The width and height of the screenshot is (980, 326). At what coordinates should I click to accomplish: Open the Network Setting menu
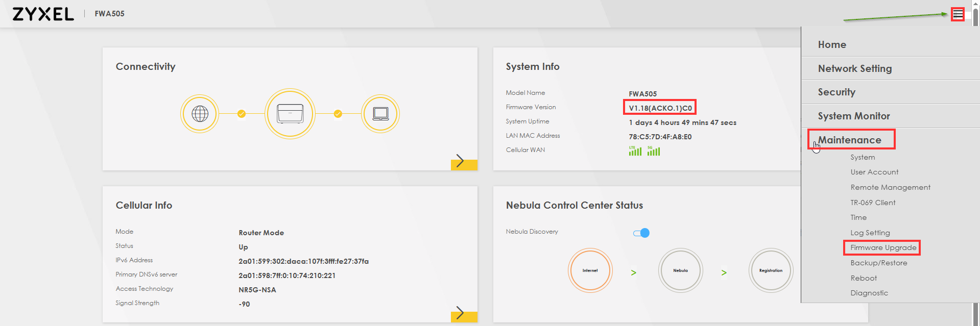855,68
